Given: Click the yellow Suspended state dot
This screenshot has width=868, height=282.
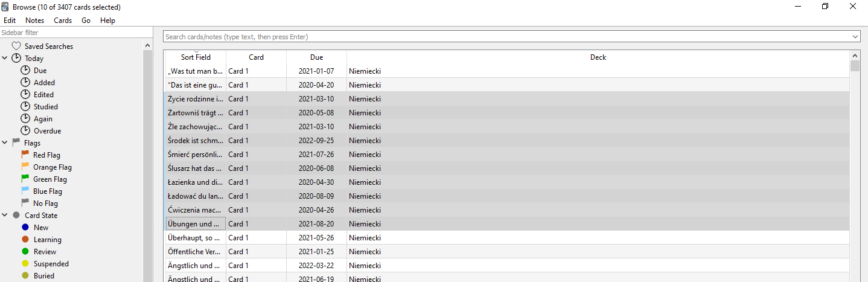Looking at the screenshot, I should 25,263.
